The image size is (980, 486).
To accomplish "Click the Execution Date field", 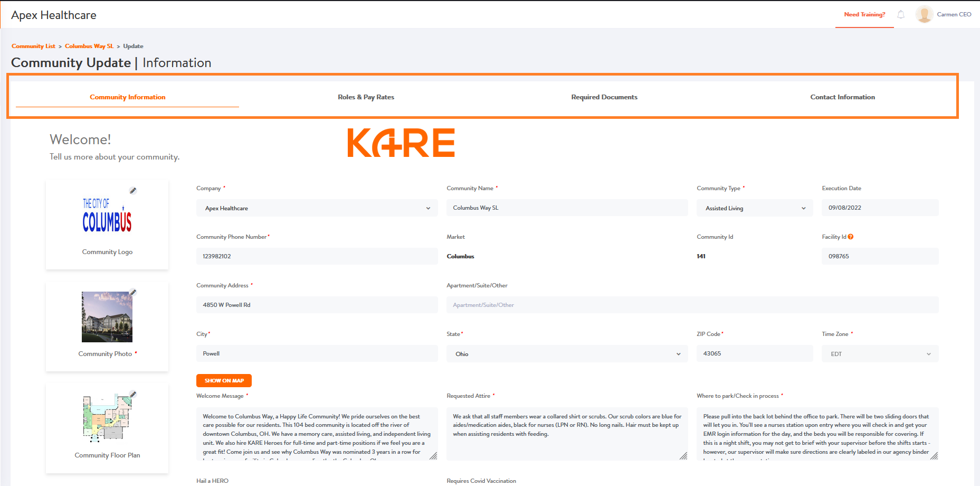I will coord(880,208).
